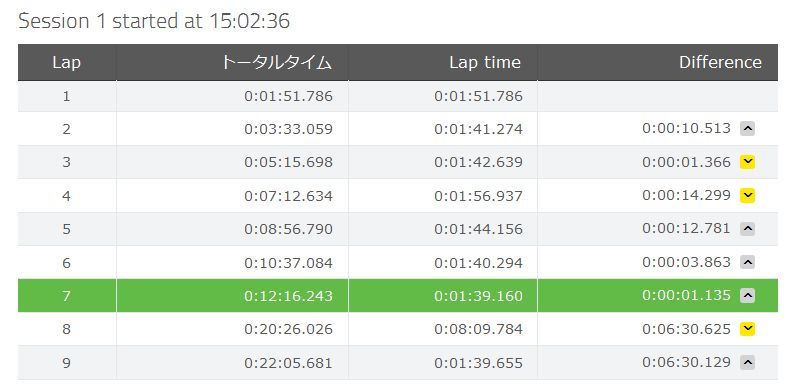Click the gray up arrow on lap 2
The image size is (792, 390).
click(747, 129)
